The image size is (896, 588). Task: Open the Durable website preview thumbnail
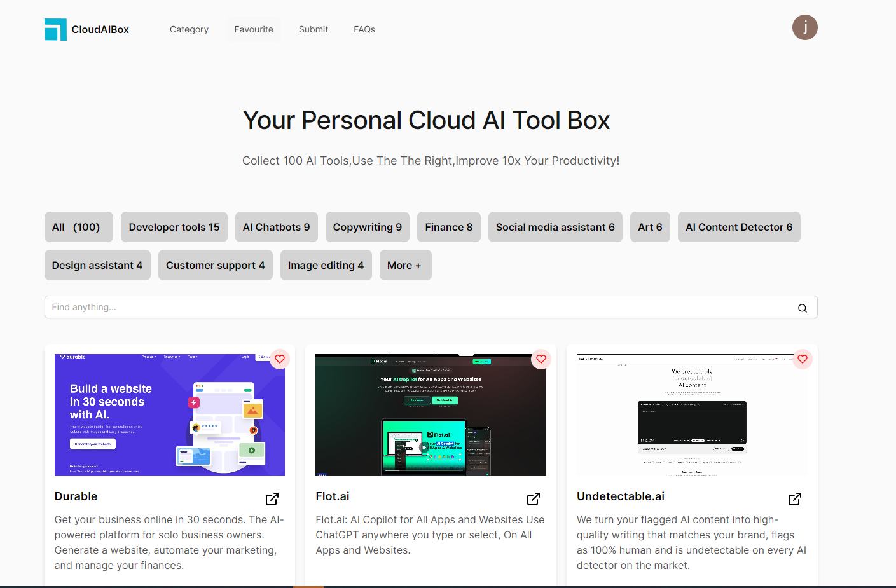click(170, 415)
